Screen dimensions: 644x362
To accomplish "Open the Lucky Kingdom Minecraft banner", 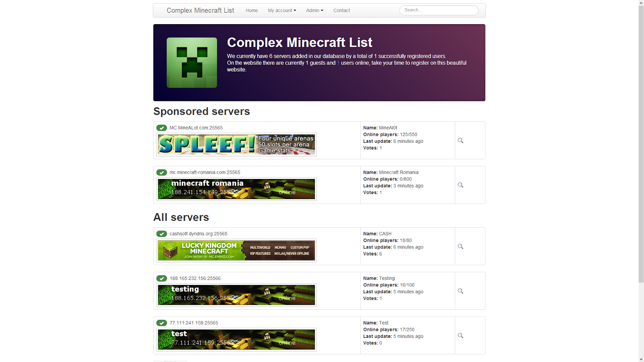I will click(236, 250).
